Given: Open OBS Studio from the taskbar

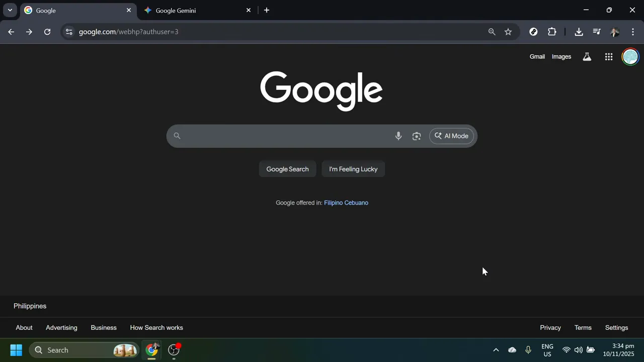Looking at the screenshot, I should [174, 350].
